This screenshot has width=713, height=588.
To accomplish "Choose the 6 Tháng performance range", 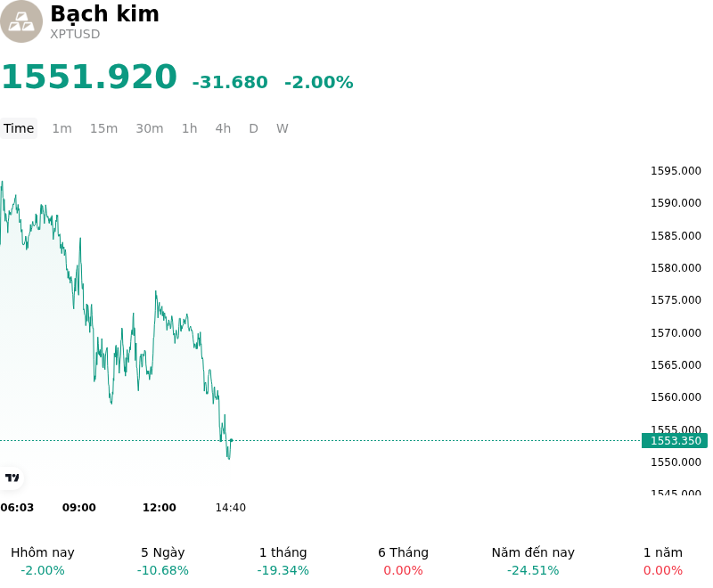I will click(403, 561).
